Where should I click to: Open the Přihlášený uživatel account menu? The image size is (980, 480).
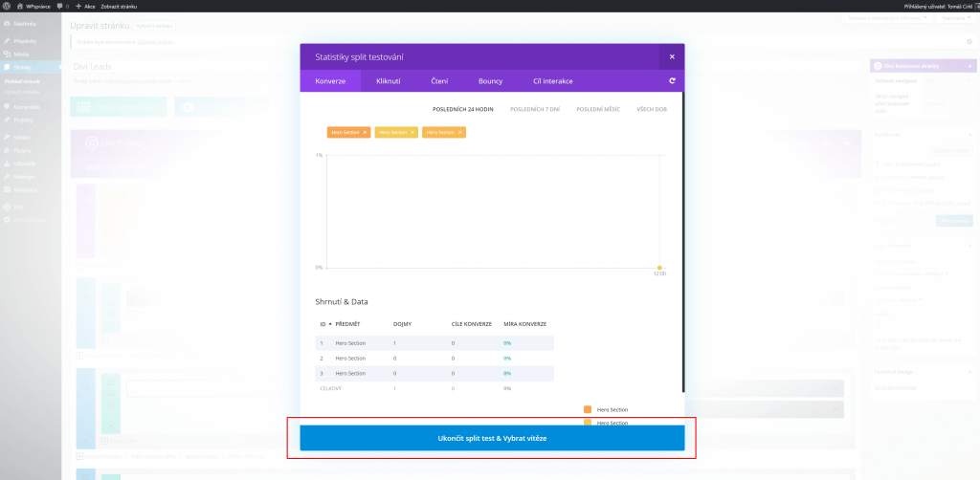pos(941,6)
